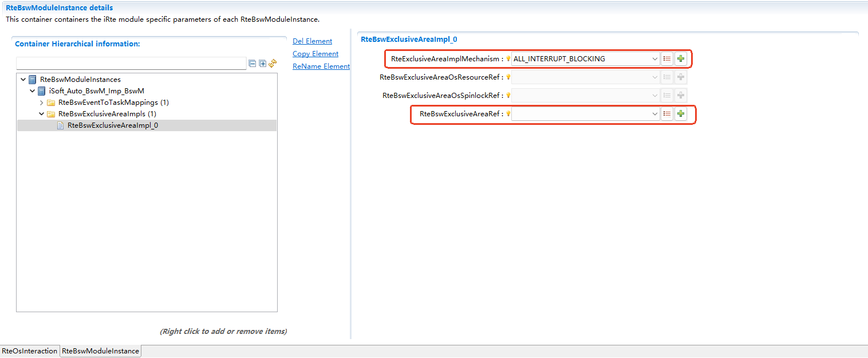Click green plus beside RteBswExclusiveAreaRef
The width and height of the screenshot is (868, 358).
point(680,114)
